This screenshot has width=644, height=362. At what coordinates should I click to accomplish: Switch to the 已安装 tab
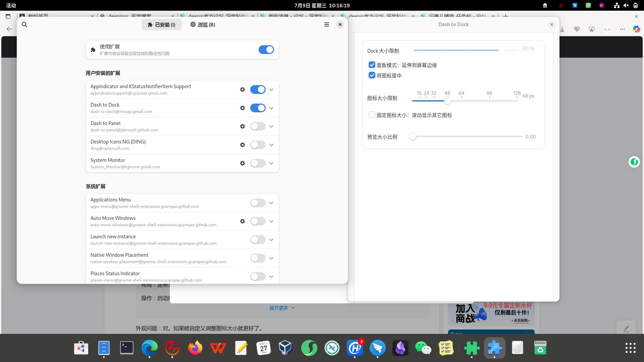(x=161, y=24)
